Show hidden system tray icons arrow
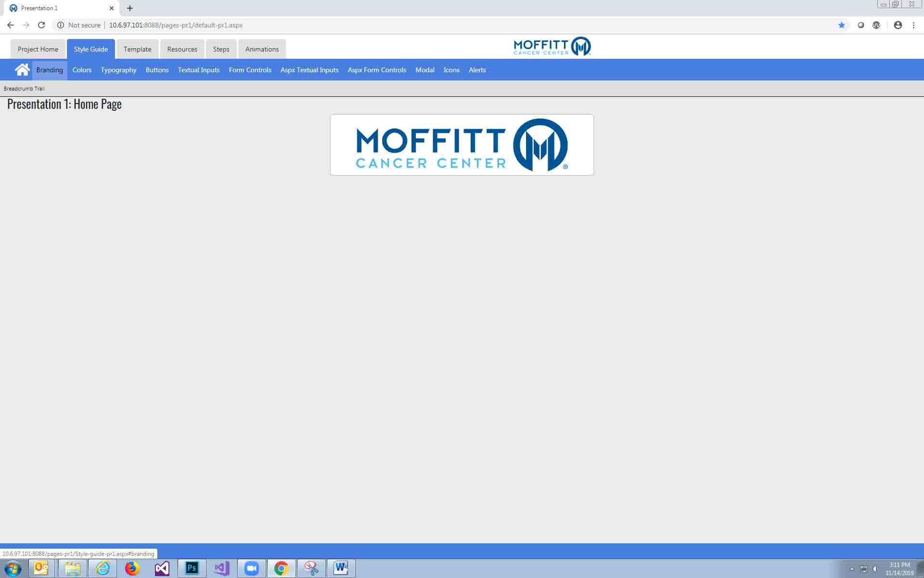The width and height of the screenshot is (924, 578). tap(852, 569)
